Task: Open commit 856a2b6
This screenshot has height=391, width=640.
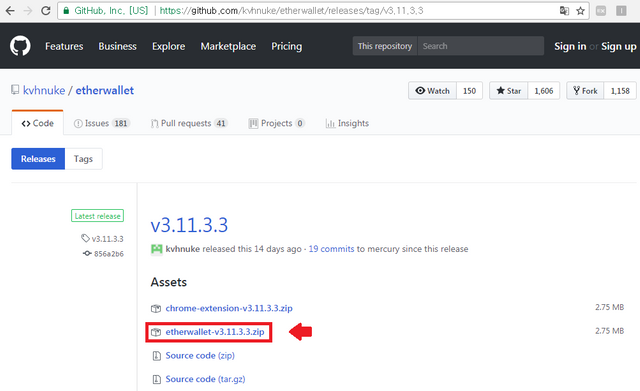Action: [x=109, y=254]
